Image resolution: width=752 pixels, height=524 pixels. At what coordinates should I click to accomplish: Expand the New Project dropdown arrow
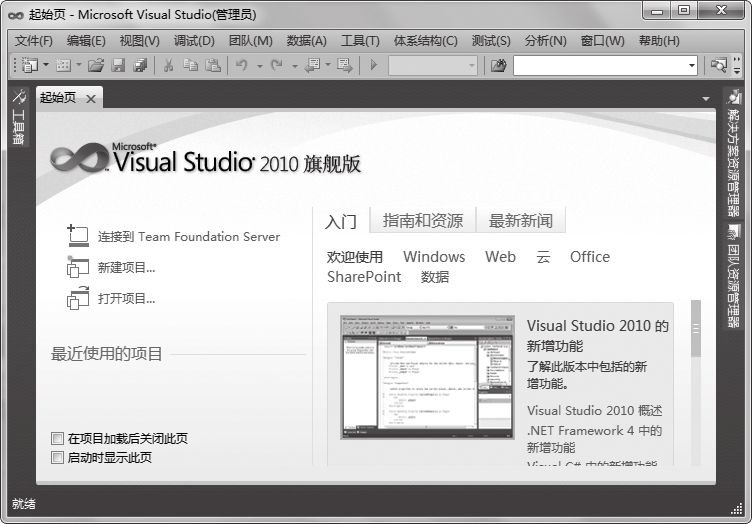tap(46, 65)
